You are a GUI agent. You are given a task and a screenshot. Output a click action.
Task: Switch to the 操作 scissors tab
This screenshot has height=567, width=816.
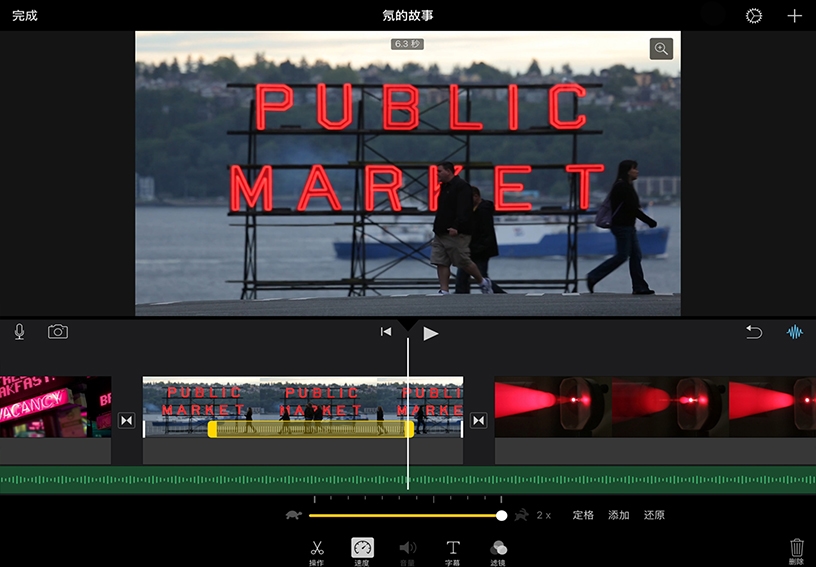click(x=317, y=550)
